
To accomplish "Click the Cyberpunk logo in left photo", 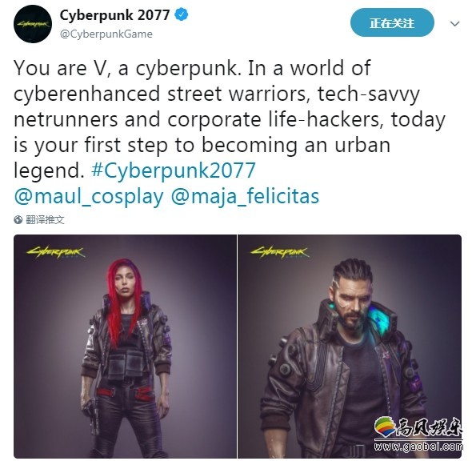I will 56,252.
